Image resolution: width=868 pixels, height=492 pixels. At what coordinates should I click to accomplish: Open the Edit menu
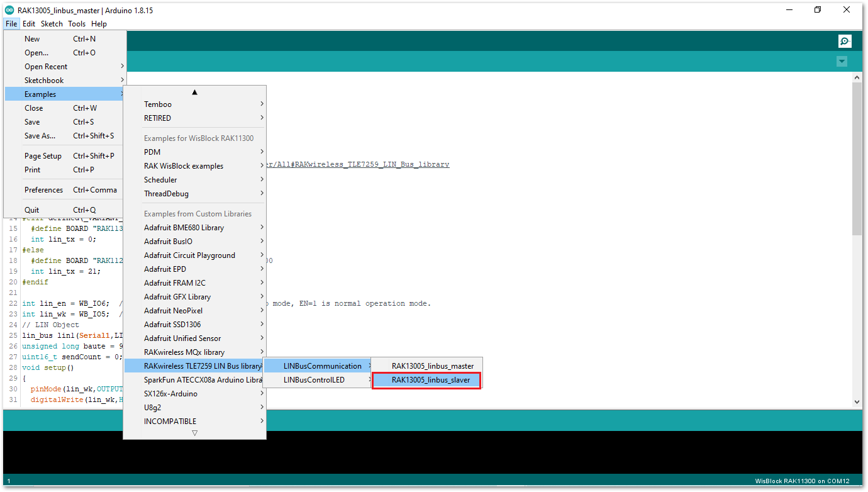pos(29,24)
